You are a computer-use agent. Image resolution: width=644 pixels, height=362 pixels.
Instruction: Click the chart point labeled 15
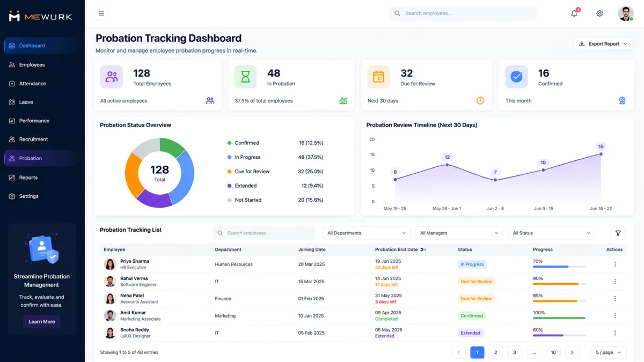[601, 154]
